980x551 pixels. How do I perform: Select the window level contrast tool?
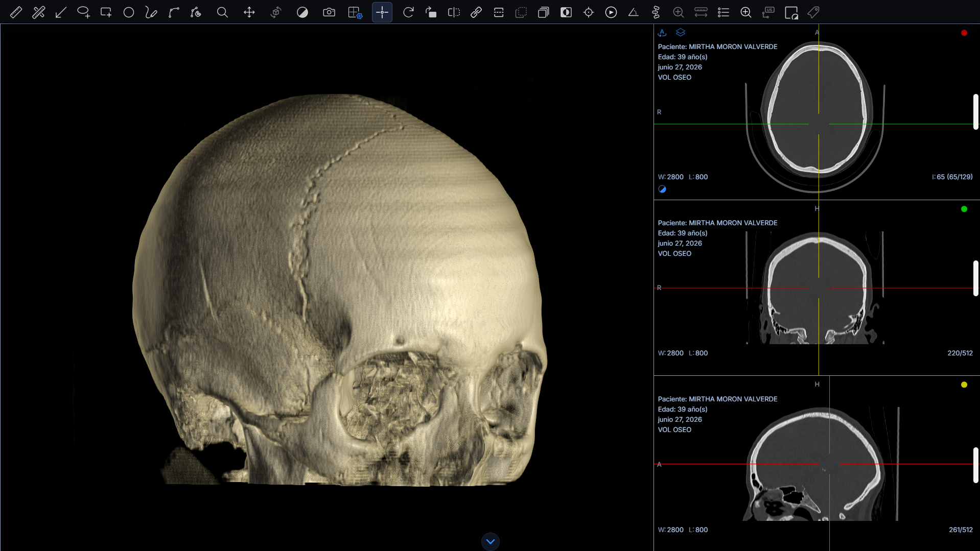(x=302, y=12)
